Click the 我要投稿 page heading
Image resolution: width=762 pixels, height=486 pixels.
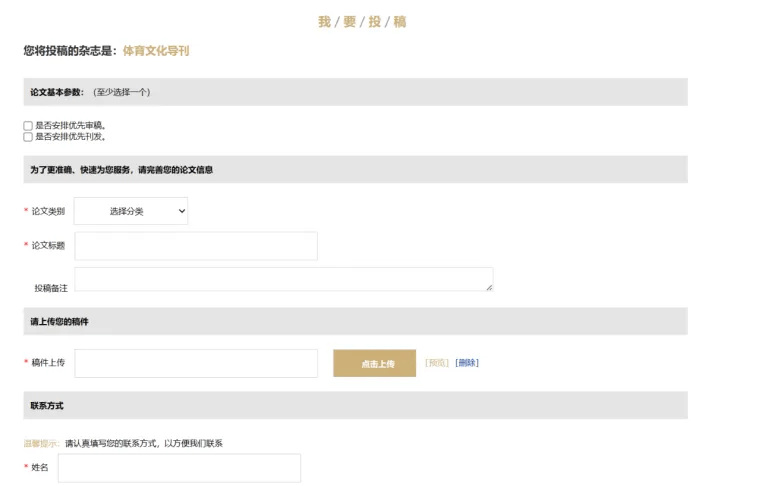point(362,22)
